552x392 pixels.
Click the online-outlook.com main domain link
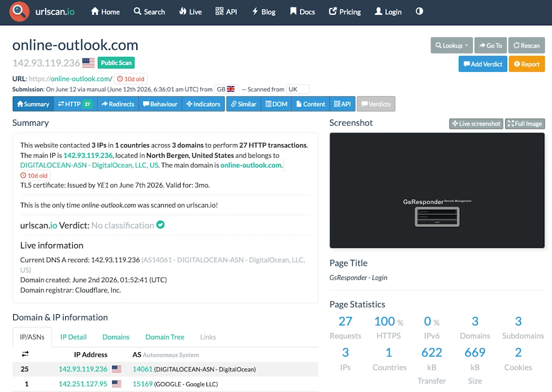pos(251,165)
